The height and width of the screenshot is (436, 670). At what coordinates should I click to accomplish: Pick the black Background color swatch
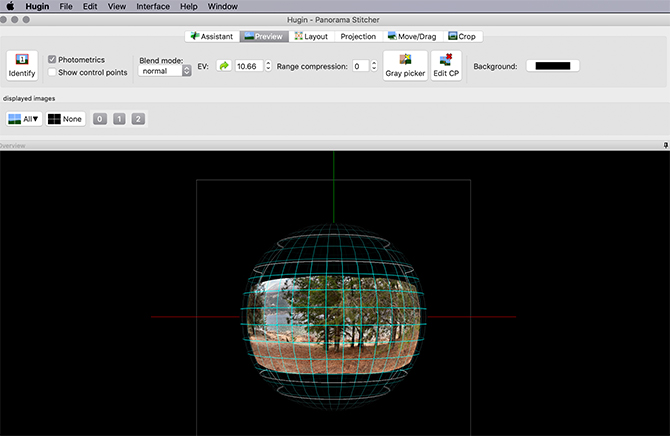pyautogui.click(x=552, y=67)
